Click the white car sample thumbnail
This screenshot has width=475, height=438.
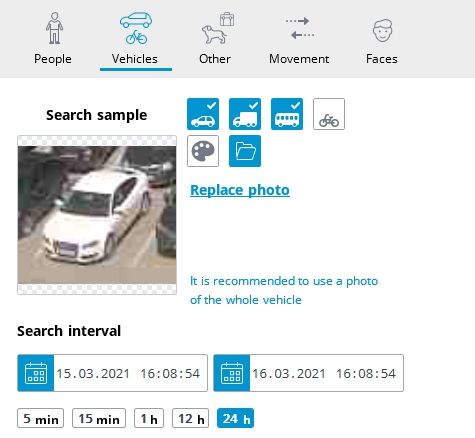coord(97,215)
